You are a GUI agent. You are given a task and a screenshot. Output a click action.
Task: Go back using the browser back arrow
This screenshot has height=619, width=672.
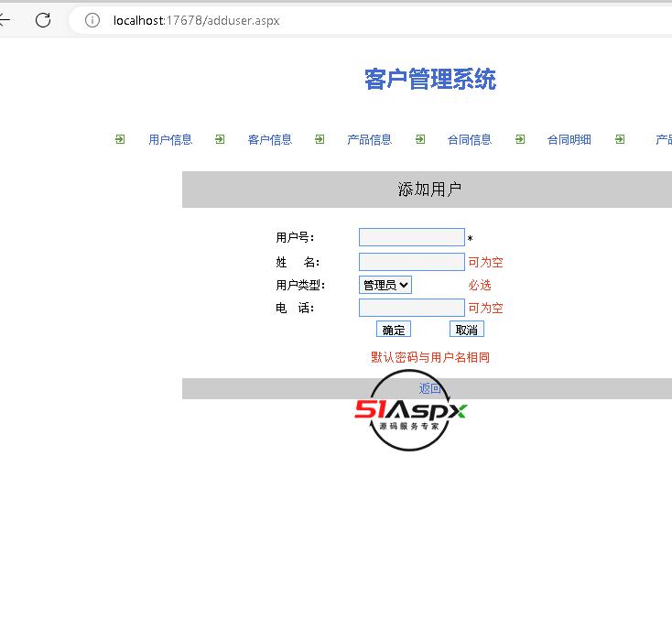5,20
